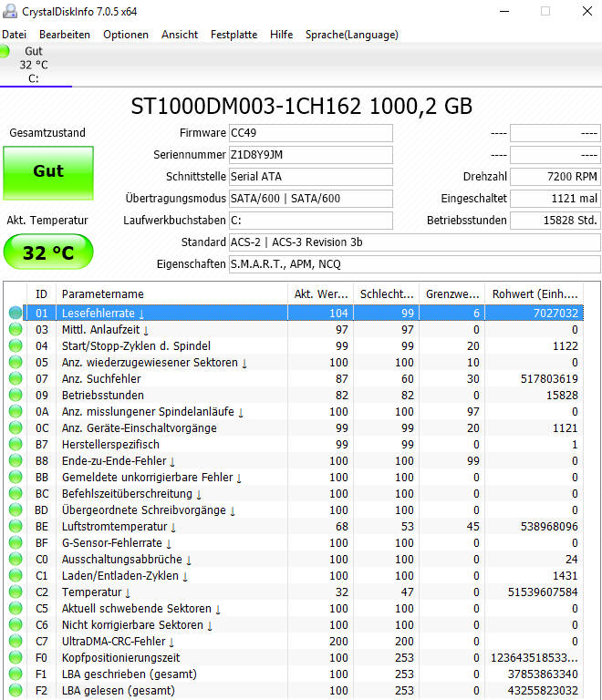Screen dimensions: 602x700
Task: Open the Bearbeiten menu
Action: pyautogui.click(x=65, y=35)
